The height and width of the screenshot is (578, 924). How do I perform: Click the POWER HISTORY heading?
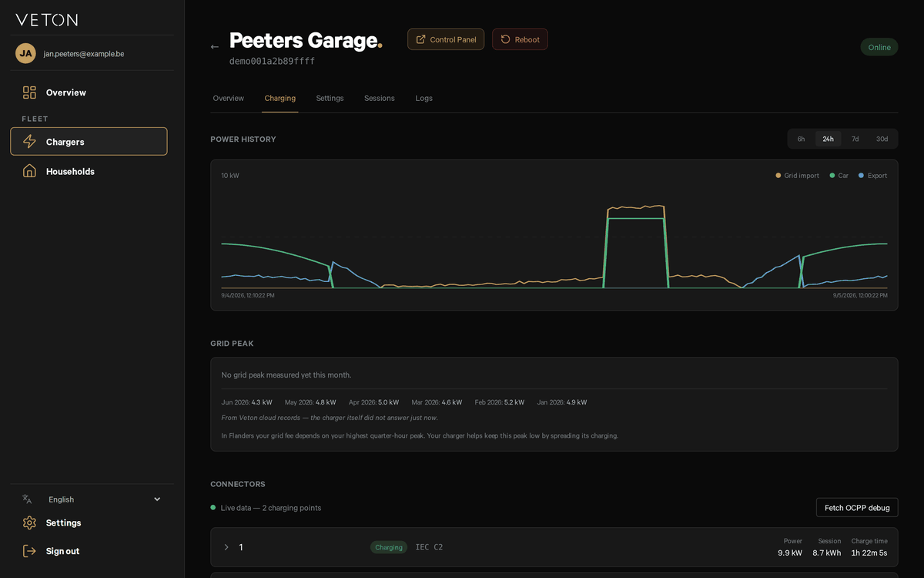tap(243, 139)
